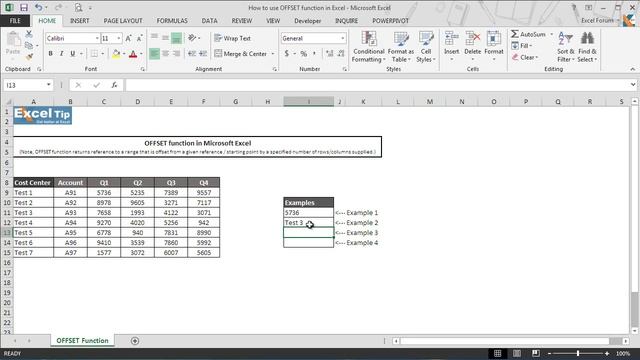640x360 pixels.
Task: Expand the formula bar
Action: (633, 84)
